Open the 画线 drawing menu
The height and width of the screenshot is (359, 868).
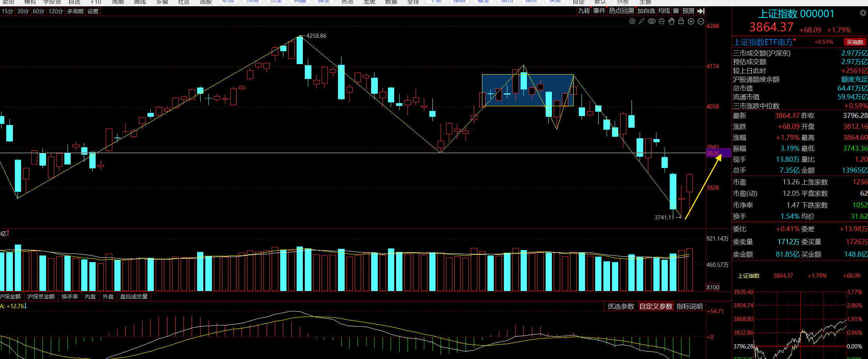click(140, 2)
